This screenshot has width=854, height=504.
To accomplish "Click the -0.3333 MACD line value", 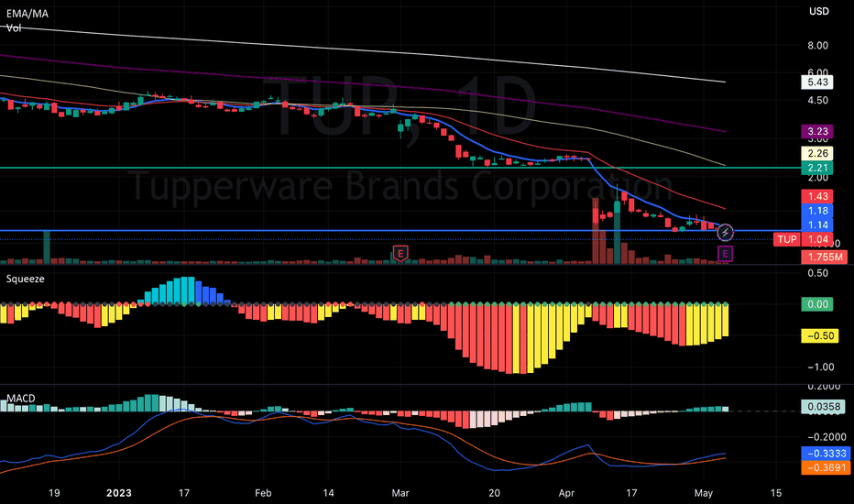I will pyautogui.click(x=826, y=454).
